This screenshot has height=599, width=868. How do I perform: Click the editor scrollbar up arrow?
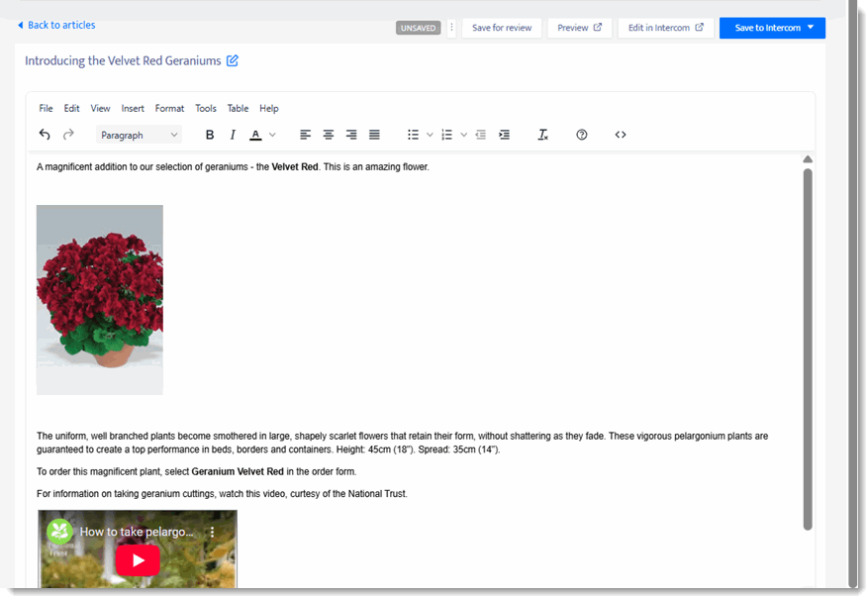[808, 159]
